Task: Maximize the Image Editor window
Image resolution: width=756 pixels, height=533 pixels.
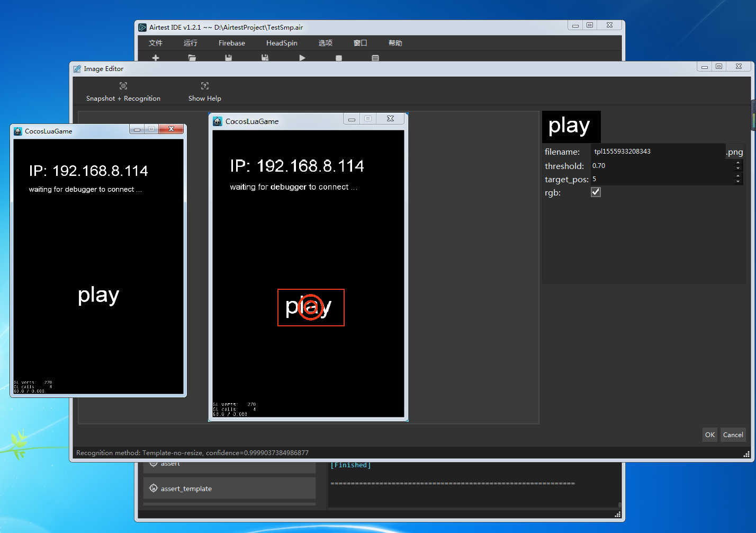Action: coord(718,66)
